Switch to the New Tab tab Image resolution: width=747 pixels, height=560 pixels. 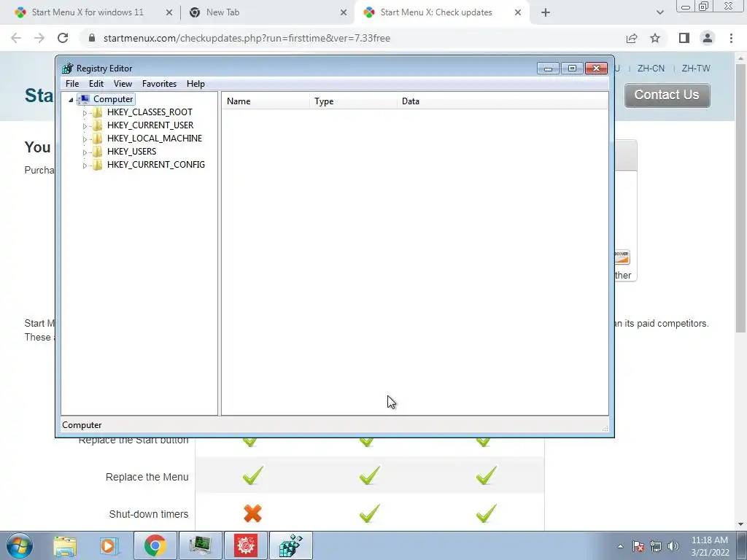(x=222, y=12)
